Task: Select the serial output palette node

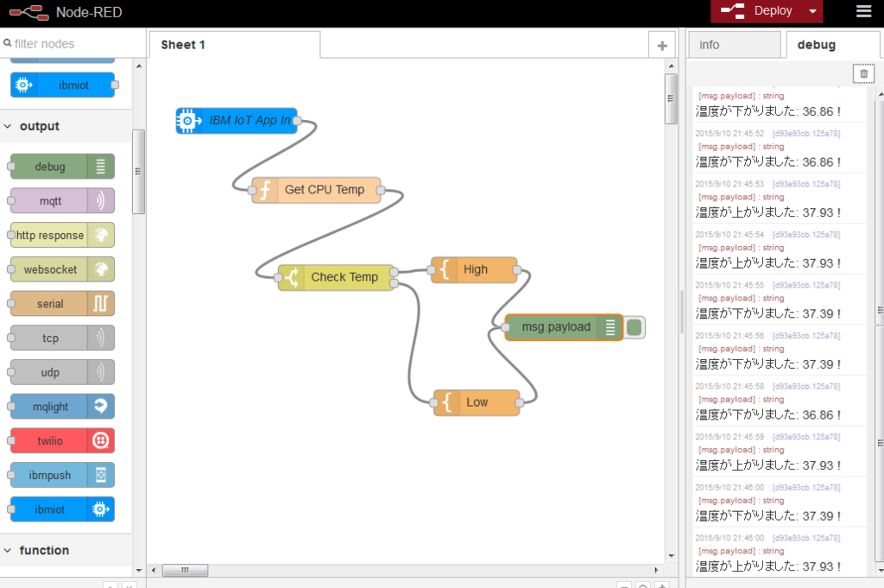Action: click(62, 304)
